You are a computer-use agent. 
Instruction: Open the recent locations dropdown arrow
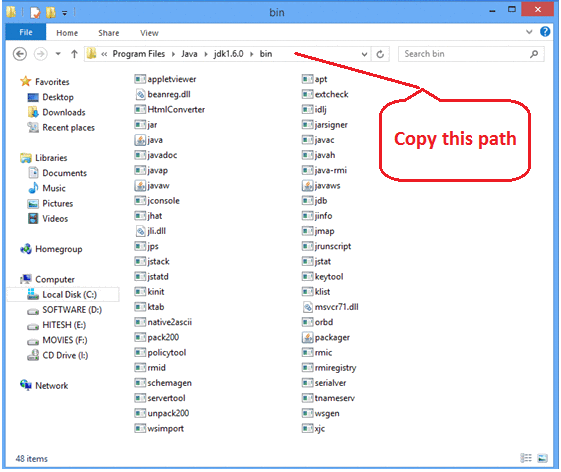tap(58, 54)
